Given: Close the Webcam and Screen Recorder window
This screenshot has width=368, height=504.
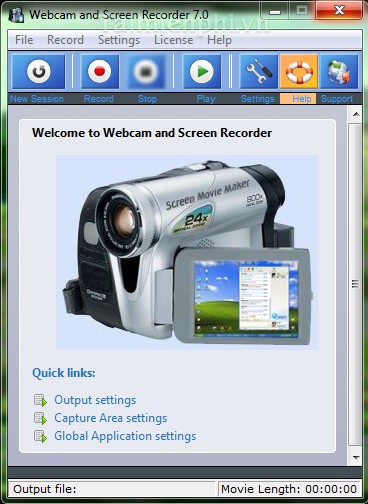Looking at the screenshot, I should (339, 11).
